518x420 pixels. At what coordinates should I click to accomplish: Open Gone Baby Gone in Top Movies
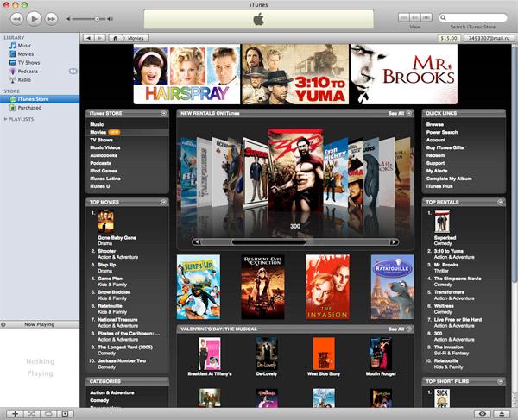pyautogui.click(x=117, y=237)
